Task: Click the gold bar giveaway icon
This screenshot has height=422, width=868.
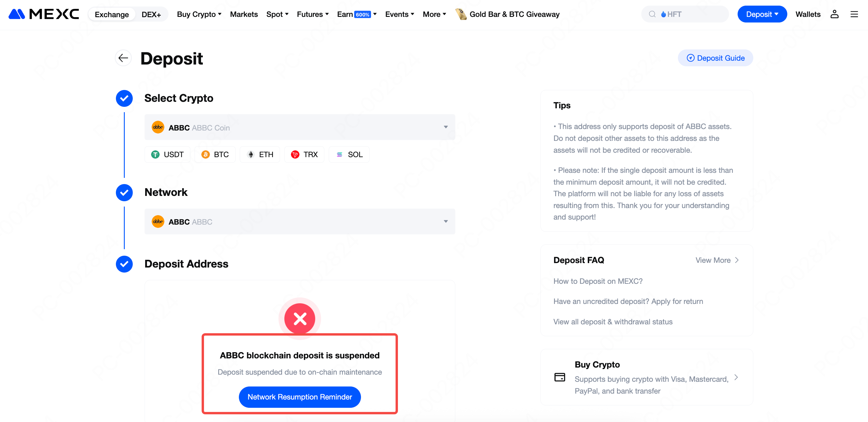Action: pos(461,14)
